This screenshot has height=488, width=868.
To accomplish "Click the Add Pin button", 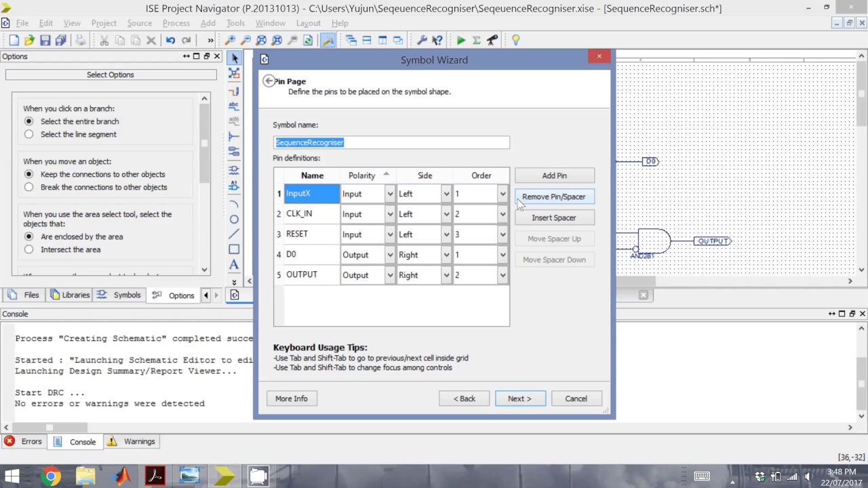I will click(x=554, y=176).
